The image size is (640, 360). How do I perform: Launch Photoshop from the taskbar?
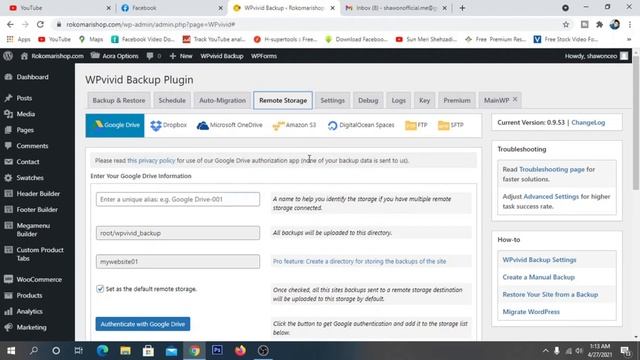coord(217,351)
